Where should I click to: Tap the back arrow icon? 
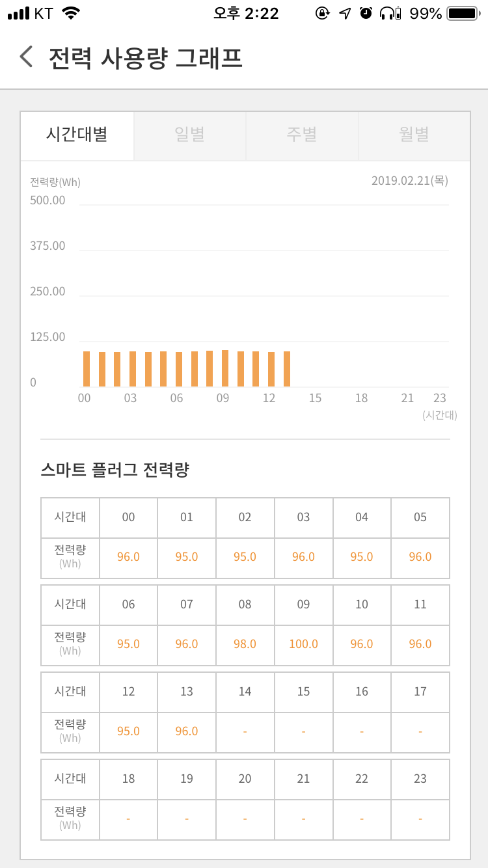(26, 57)
